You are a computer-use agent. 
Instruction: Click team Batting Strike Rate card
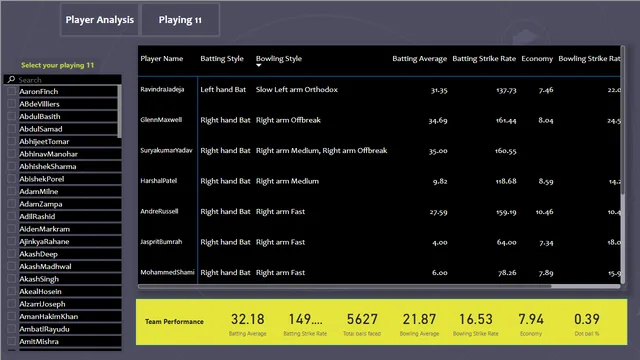pyautogui.click(x=305, y=324)
